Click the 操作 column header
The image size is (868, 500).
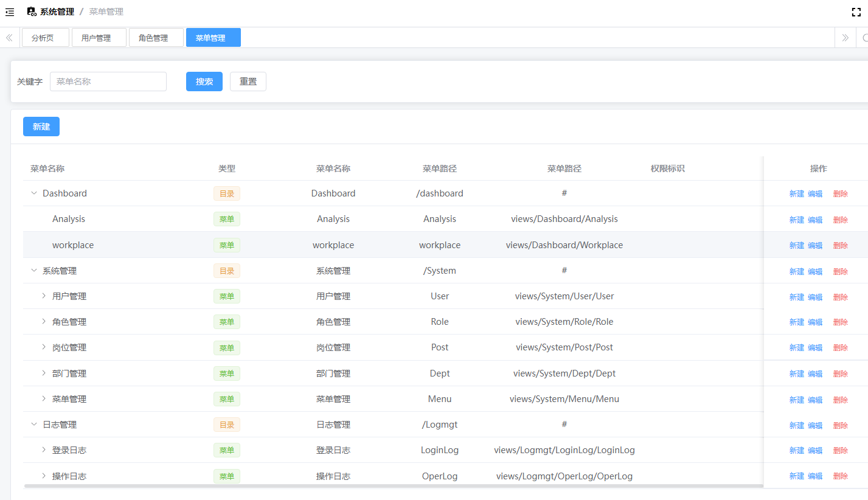point(819,168)
